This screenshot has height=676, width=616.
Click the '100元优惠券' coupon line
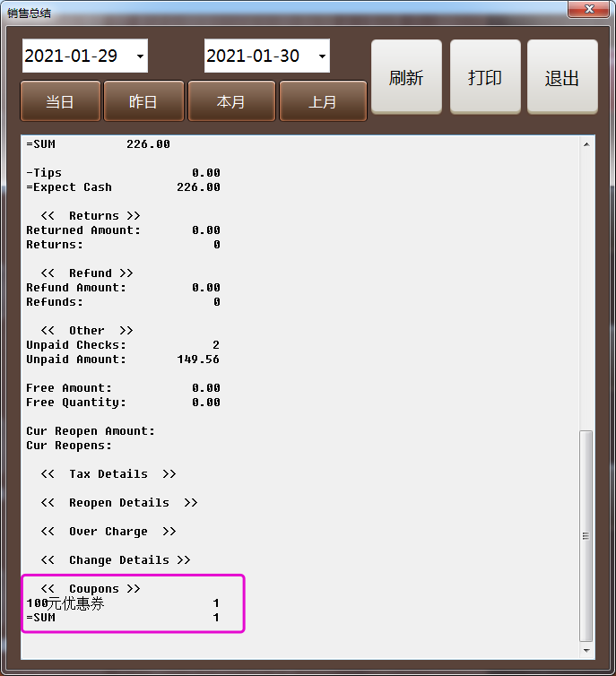(123, 603)
